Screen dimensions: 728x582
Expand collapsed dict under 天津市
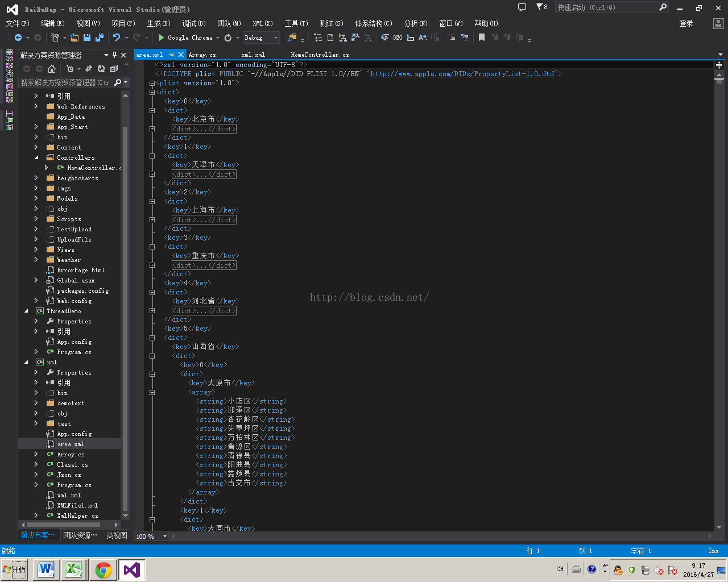point(152,174)
